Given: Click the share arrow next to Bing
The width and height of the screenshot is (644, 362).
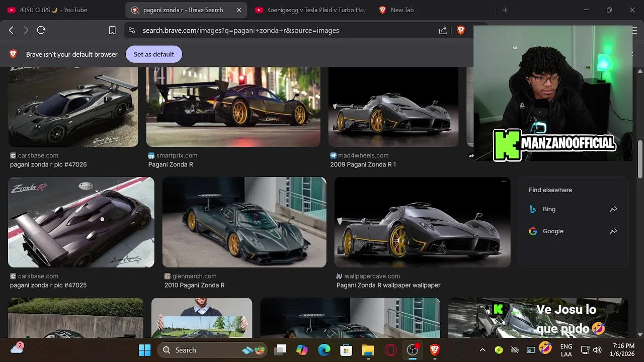Looking at the screenshot, I should tap(614, 209).
